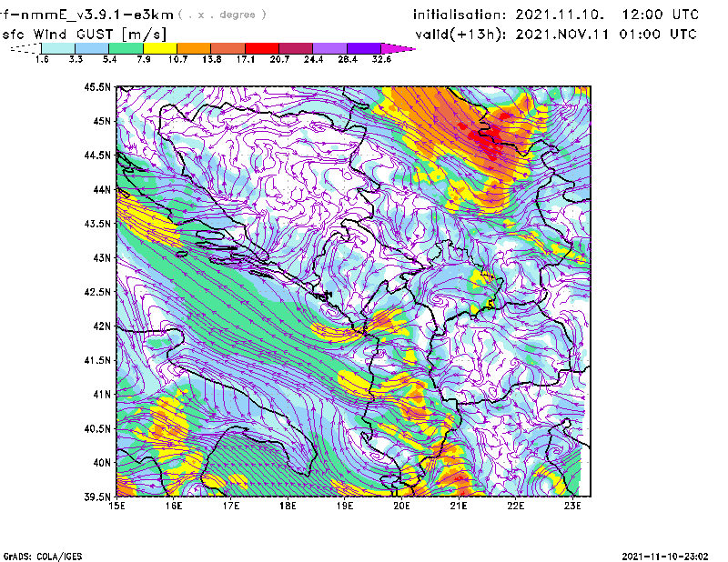This screenshot has height=562, width=728.
Task: Click the 'initialisation: 2021.11.10. 12:00 UTC' line
Action: coord(556,15)
